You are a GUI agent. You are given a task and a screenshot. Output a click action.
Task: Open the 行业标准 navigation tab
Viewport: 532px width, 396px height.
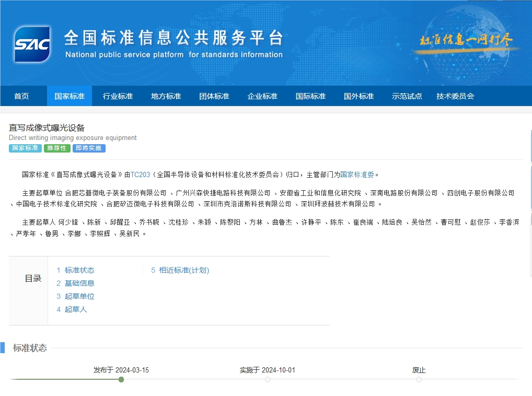[118, 96]
